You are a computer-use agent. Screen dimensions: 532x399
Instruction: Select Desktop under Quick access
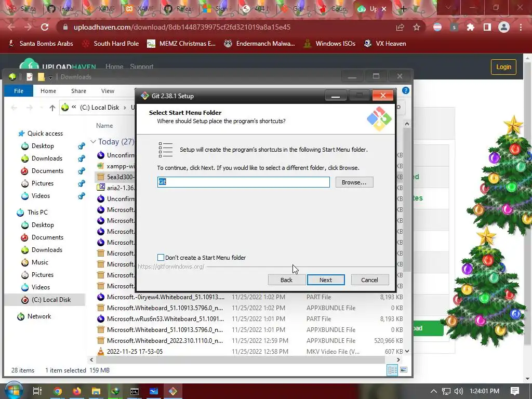click(x=43, y=146)
